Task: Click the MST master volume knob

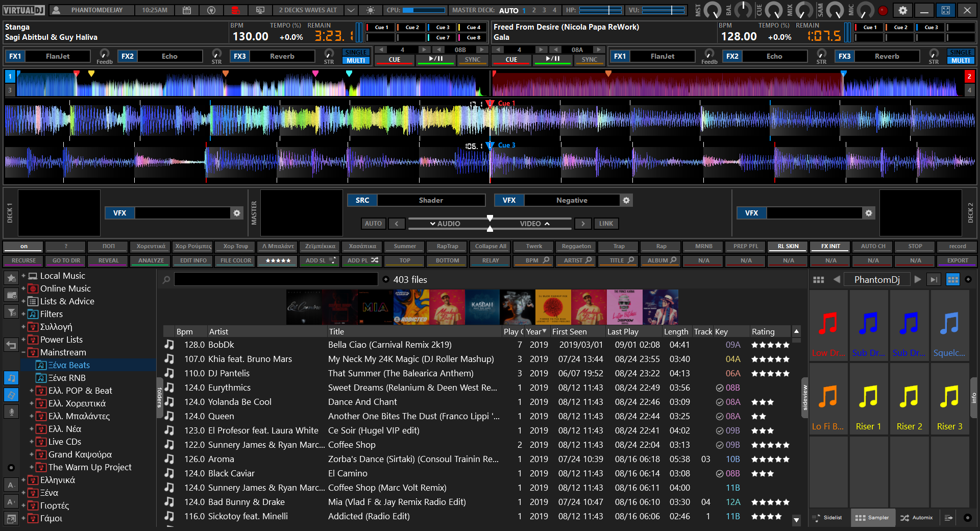Action: coord(712,10)
